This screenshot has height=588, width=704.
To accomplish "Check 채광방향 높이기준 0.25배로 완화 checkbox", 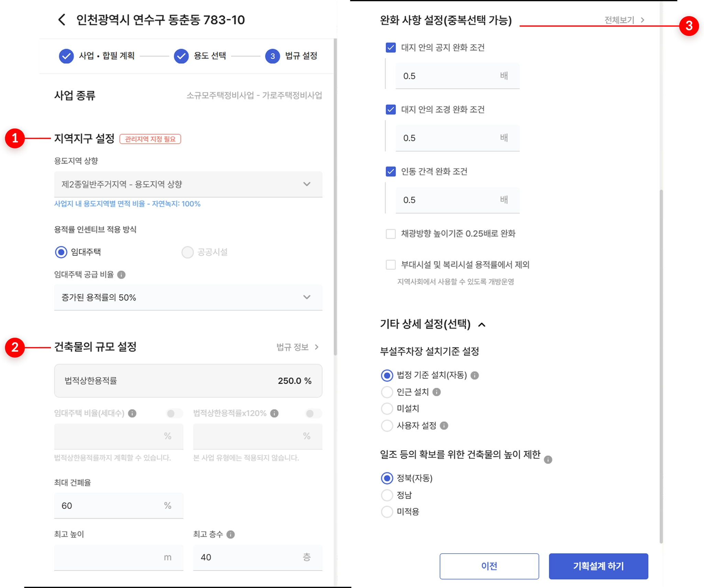I will click(x=390, y=234).
